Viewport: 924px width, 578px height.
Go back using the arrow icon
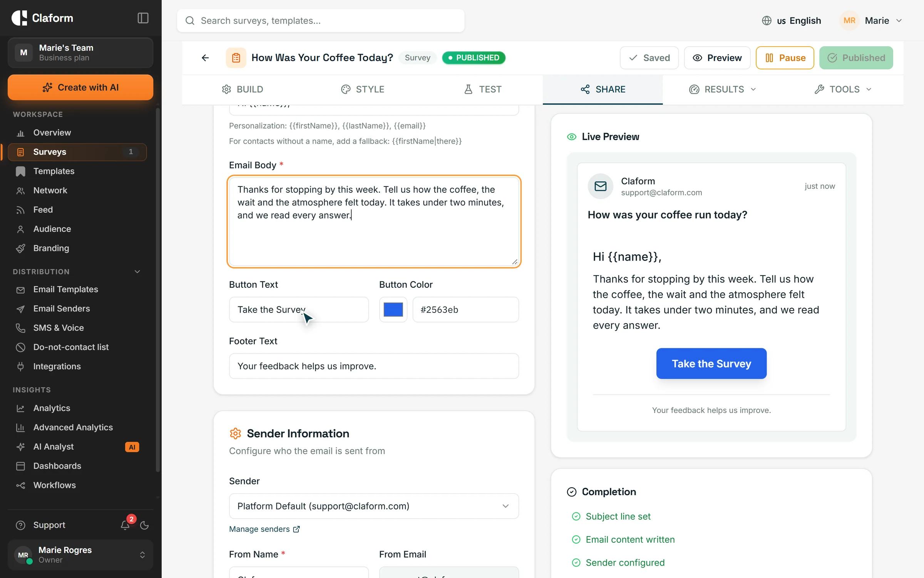click(205, 58)
